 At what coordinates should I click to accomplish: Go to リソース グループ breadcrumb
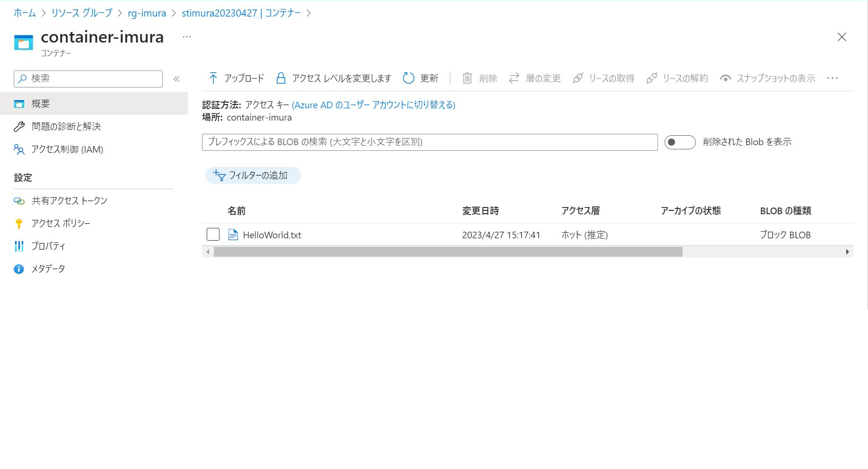coord(82,13)
